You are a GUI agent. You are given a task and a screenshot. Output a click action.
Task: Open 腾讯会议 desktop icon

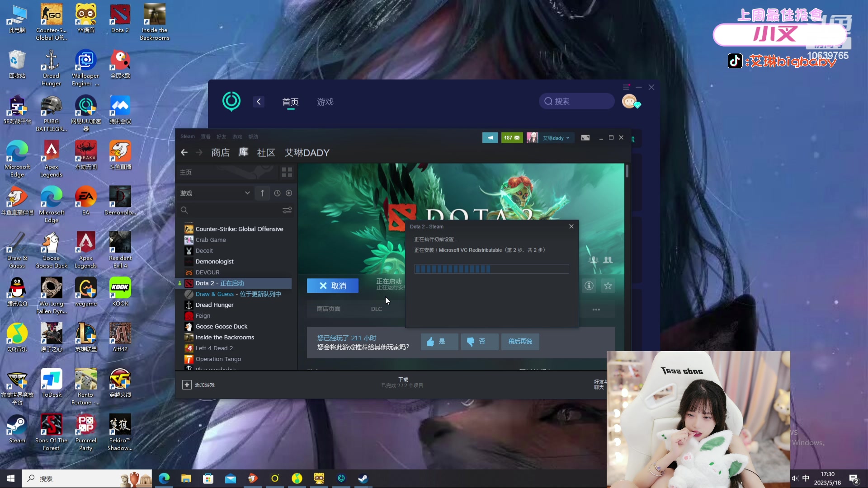[120, 110]
